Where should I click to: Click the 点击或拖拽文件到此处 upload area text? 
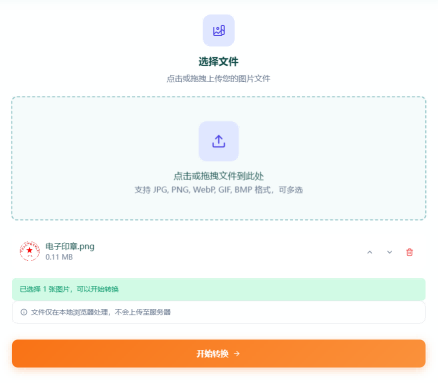pyautogui.click(x=219, y=176)
